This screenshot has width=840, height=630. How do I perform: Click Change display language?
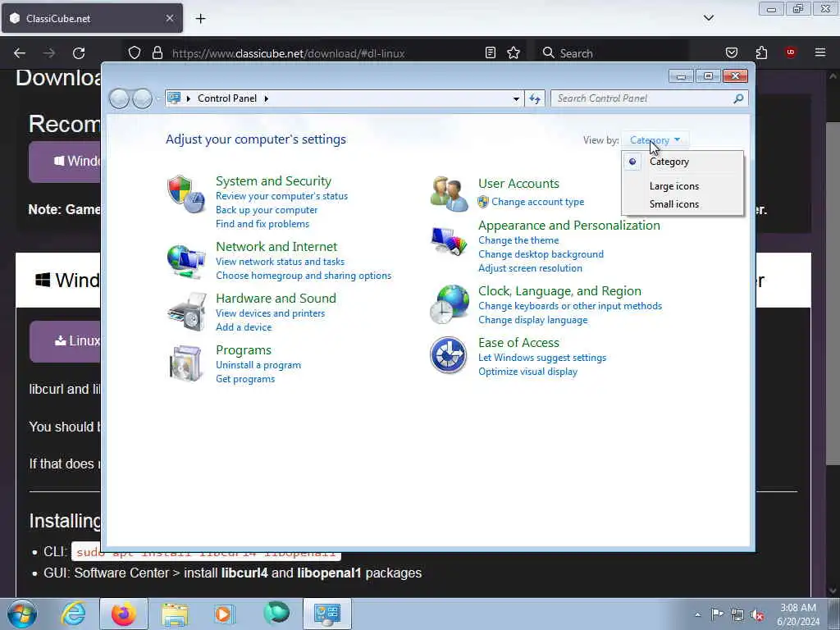pos(532,320)
